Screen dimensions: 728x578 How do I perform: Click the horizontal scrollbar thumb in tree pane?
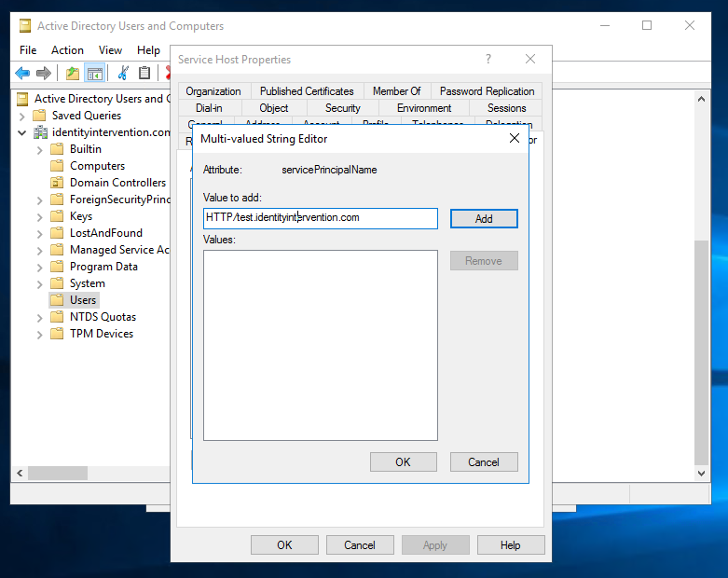pyautogui.click(x=58, y=473)
